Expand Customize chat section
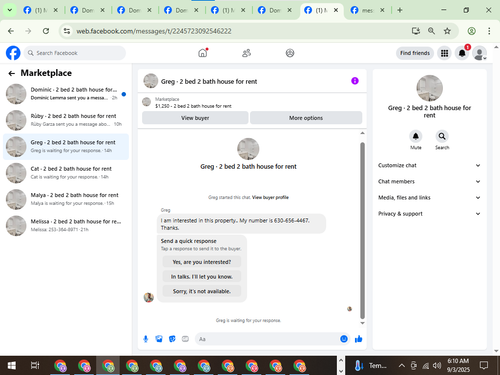Screen dimensions: 500x375 (x=429, y=165)
